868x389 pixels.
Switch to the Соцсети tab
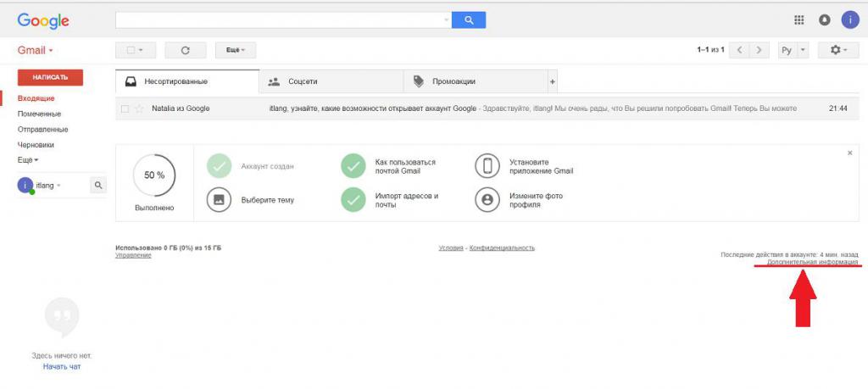pos(331,81)
